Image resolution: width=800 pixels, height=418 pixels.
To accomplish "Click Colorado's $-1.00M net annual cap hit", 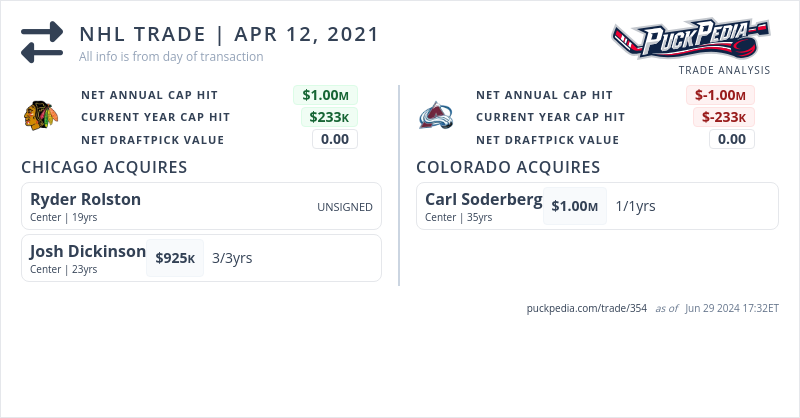I will (720, 95).
